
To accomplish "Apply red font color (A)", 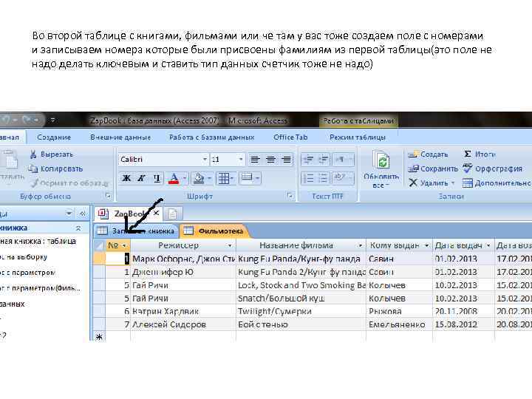I will click(174, 179).
